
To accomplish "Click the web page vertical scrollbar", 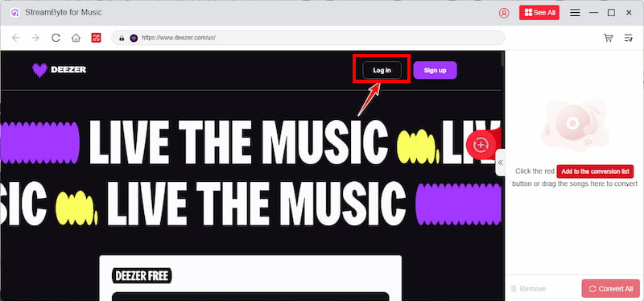I will (502, 175).
